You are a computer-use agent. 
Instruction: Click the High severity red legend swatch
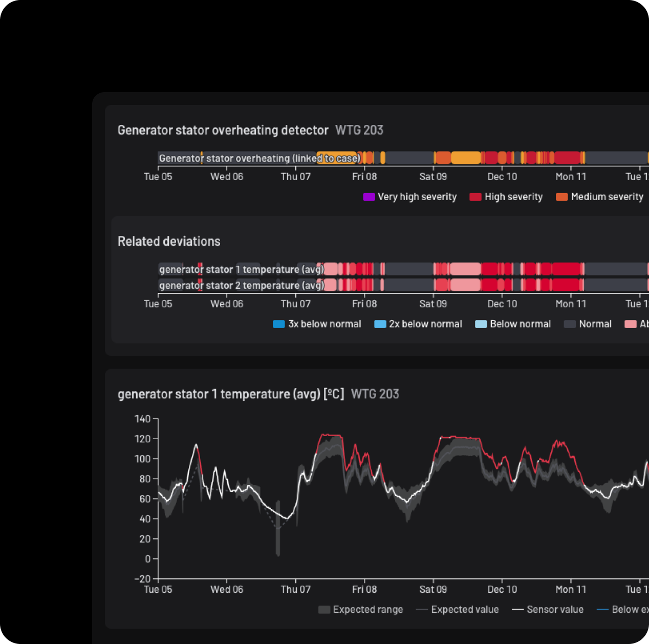coord(475,197)
